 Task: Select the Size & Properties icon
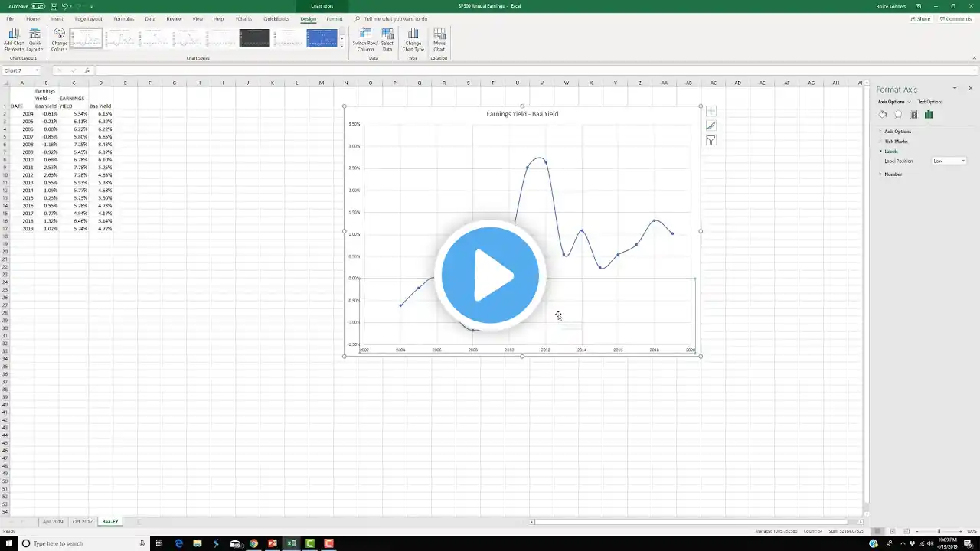click(913, 115)
